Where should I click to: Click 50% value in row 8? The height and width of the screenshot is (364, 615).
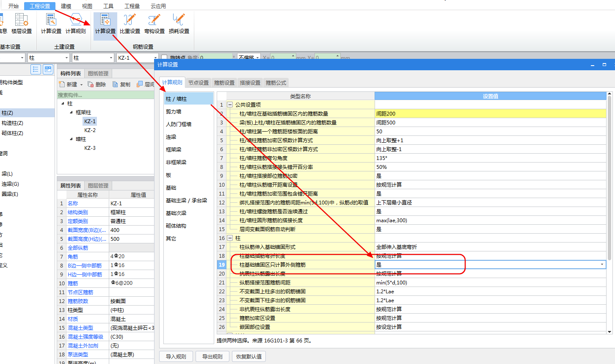point(490,167)
